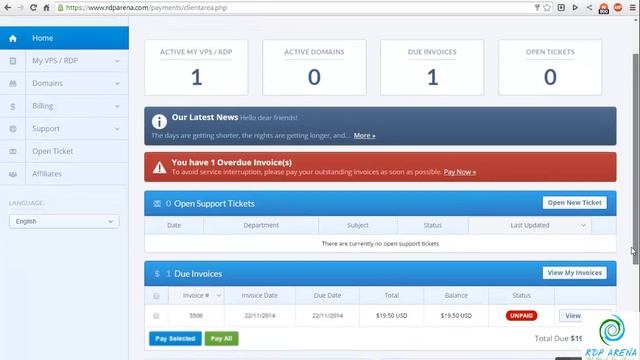This screenshot has width=640, height=360.
Task: Click the More » news link
Action: [364, 136]
